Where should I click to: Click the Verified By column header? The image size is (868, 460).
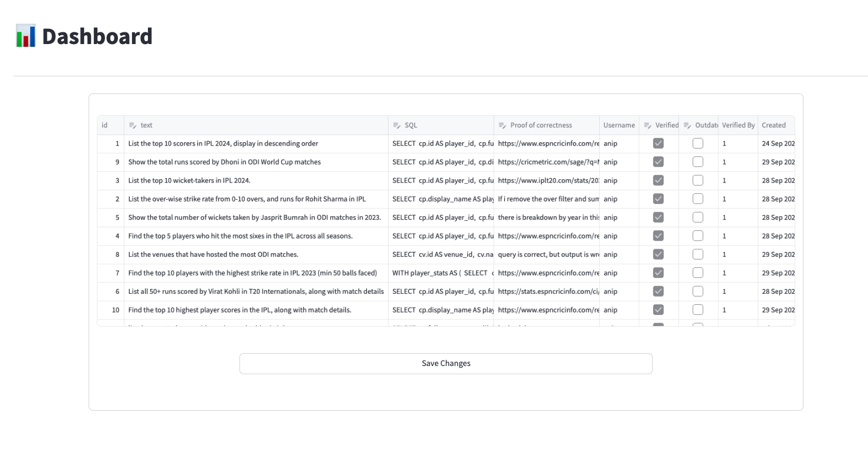(738, 125)
